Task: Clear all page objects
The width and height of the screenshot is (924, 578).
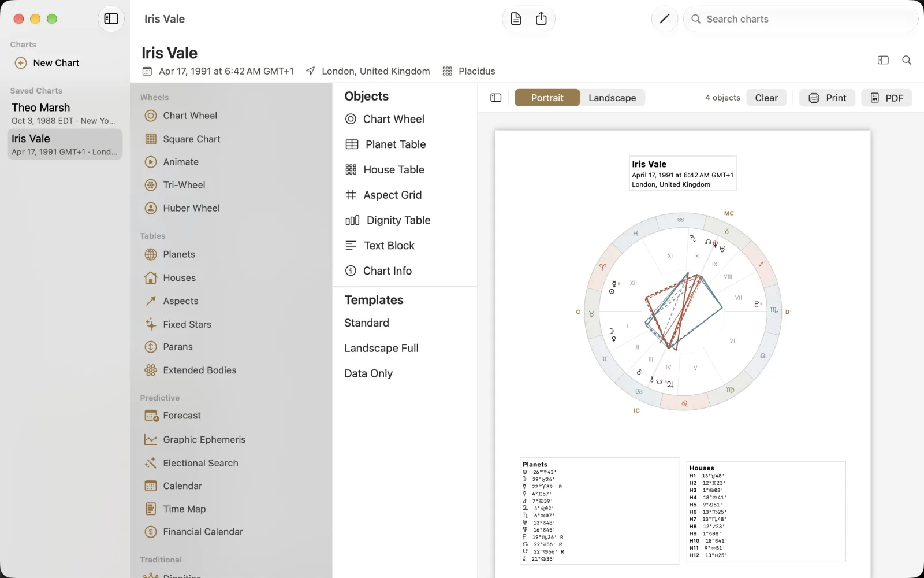Action: pyautogui.click(x=766, y=98)
